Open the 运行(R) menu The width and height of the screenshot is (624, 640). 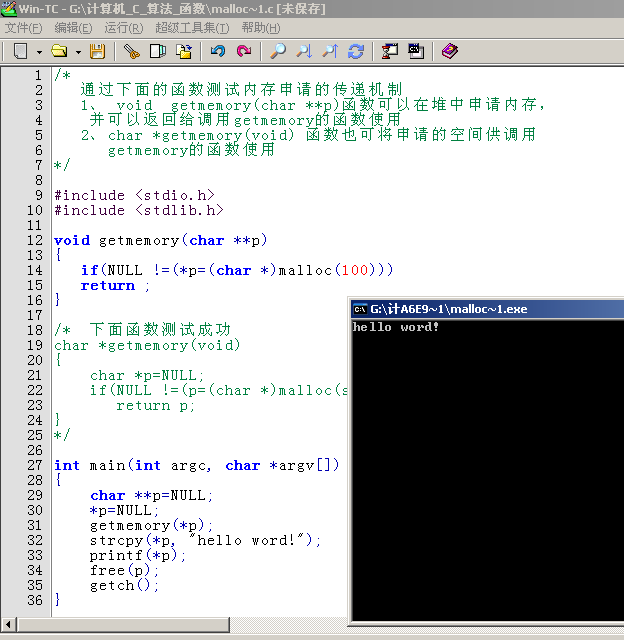[x=124, y=28]
